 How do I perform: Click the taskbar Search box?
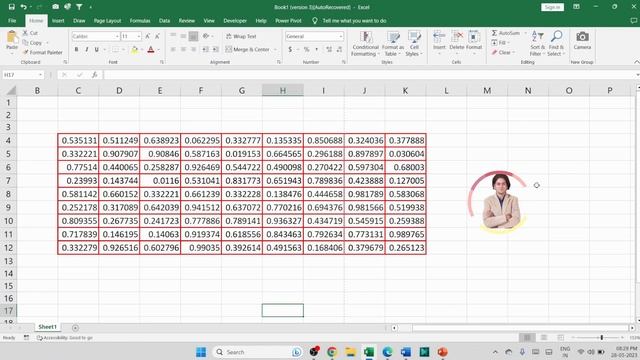click(257, 352)
